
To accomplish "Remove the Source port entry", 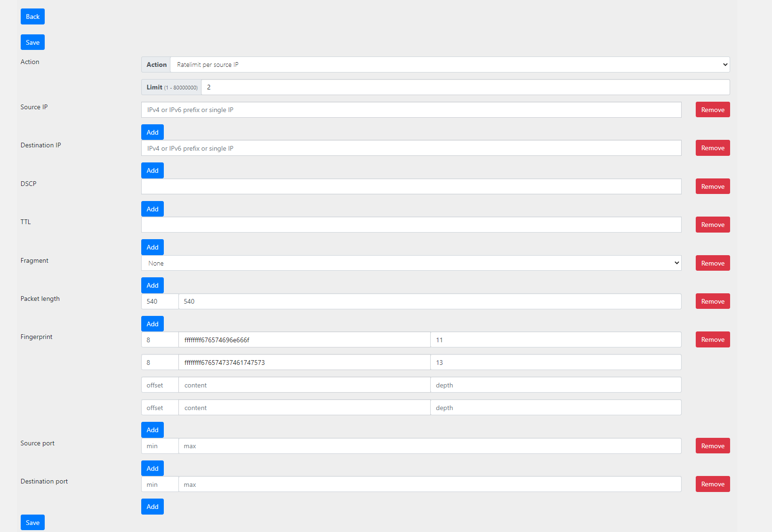I will (712, 446).
